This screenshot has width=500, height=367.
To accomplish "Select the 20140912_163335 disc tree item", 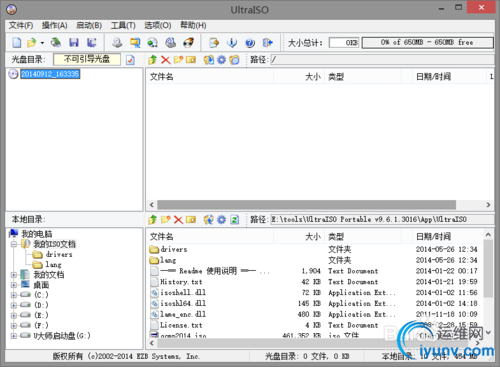I will (50, 74).
